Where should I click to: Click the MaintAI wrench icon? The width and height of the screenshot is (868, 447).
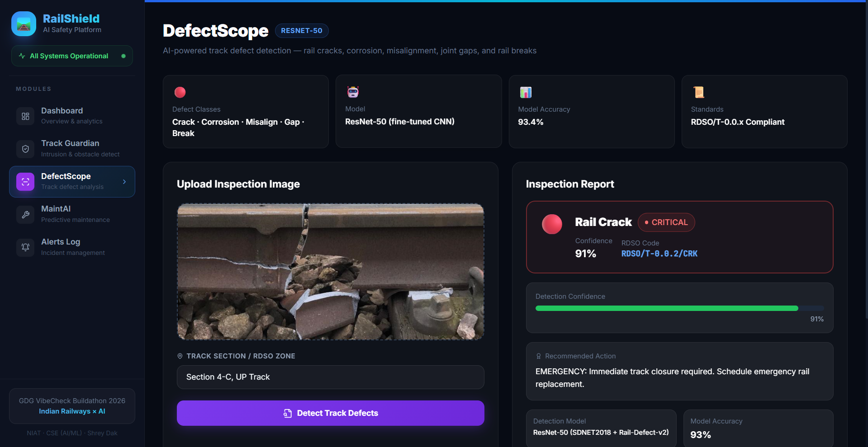(x=25, y=215)
